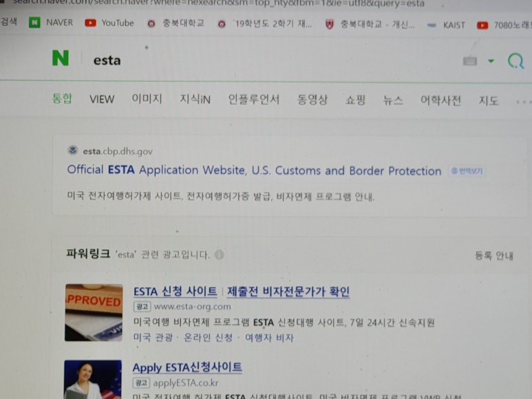
Task: Click the esta search input field
Action: 107,61
